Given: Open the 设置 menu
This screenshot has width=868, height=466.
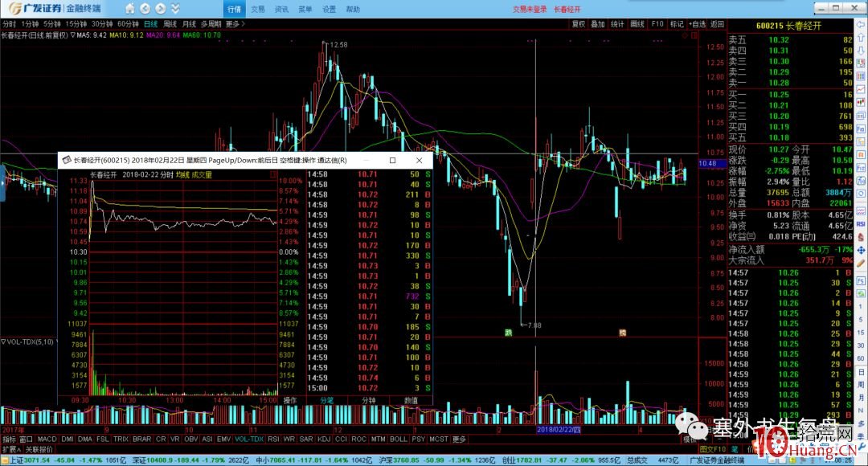Looking at the screenshot, I should coord(329,10).
